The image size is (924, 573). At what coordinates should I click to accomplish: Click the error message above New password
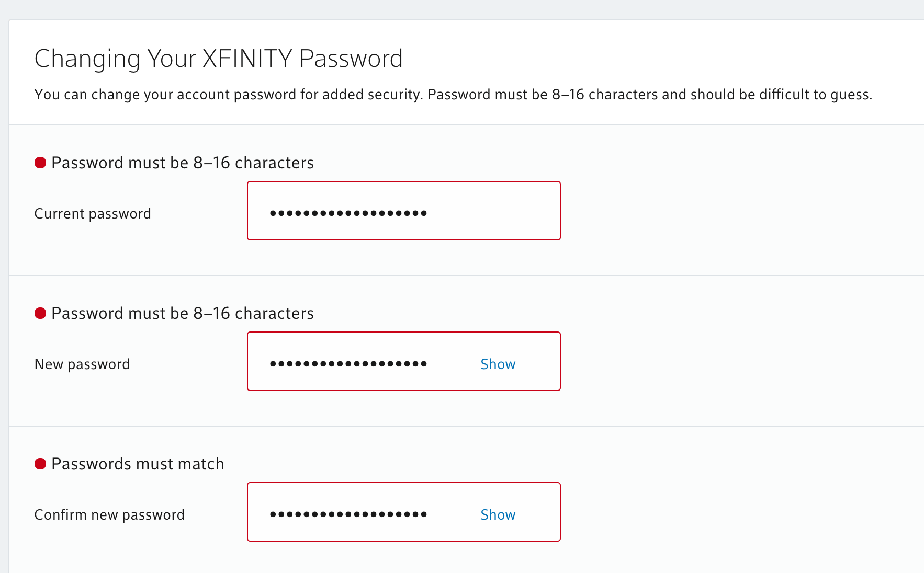182,313
